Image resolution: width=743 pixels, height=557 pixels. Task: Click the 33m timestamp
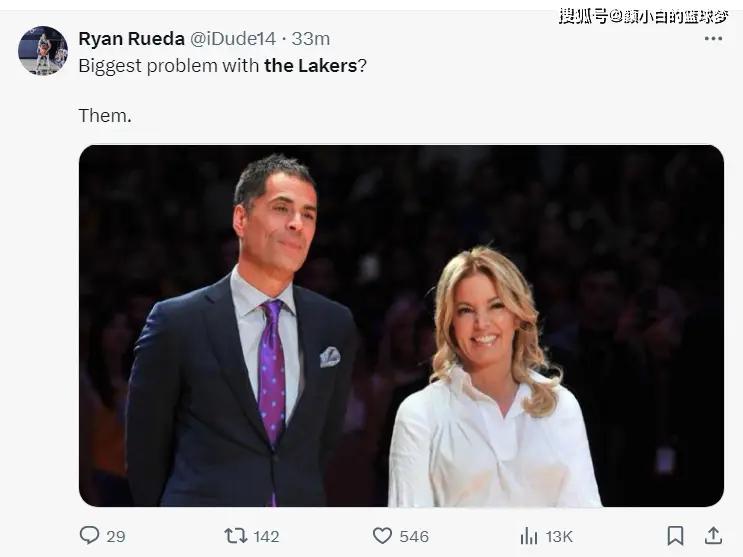[311, 38]
